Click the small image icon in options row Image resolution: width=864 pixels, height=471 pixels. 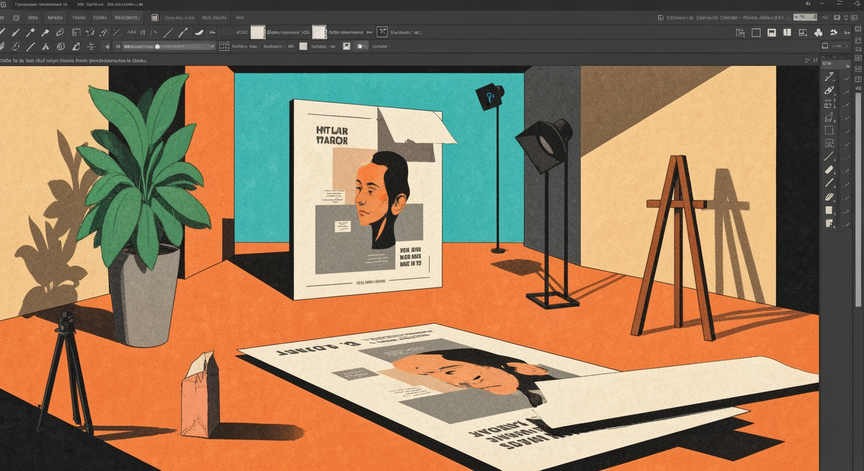tap(346, 46)
